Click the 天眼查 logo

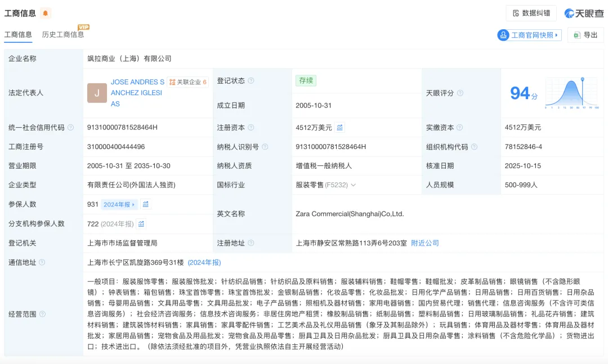(584, 13)
